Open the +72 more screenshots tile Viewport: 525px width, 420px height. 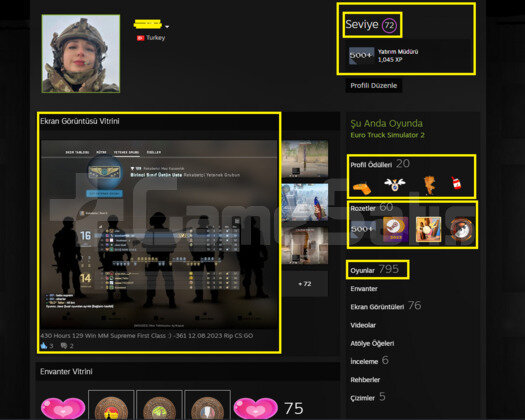coord(305,284)
